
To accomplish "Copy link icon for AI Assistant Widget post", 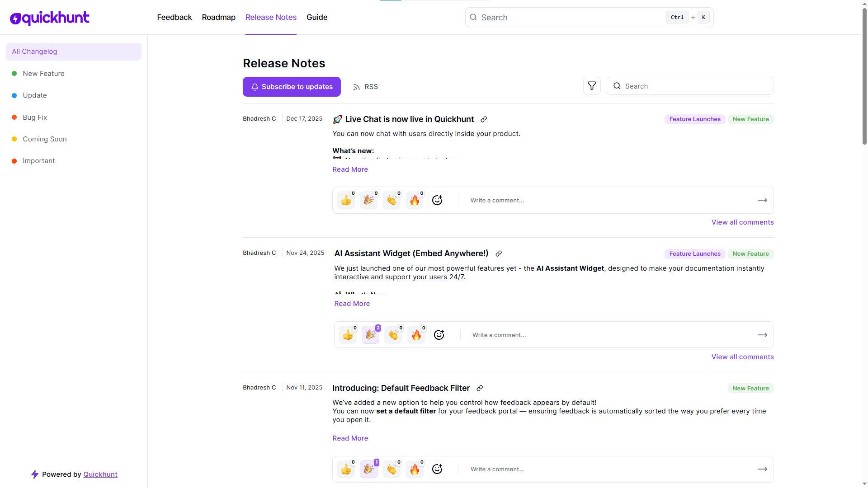I will 499,253.
